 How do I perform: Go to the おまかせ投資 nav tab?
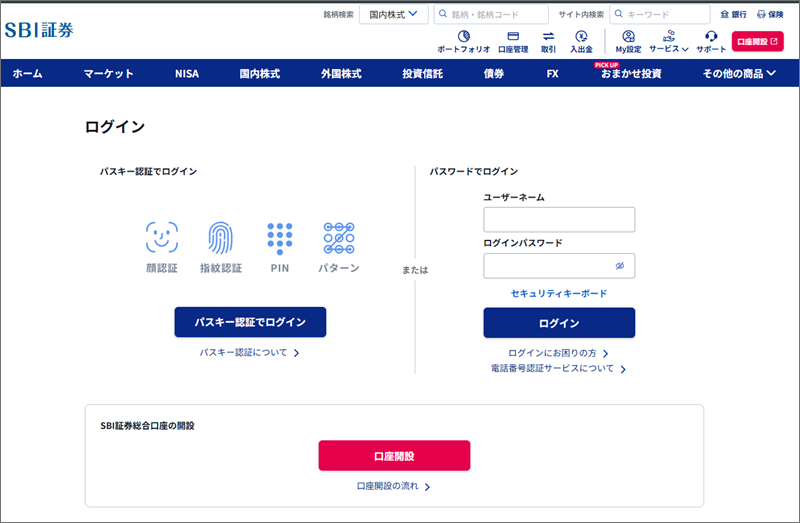[x=631, y=73]
